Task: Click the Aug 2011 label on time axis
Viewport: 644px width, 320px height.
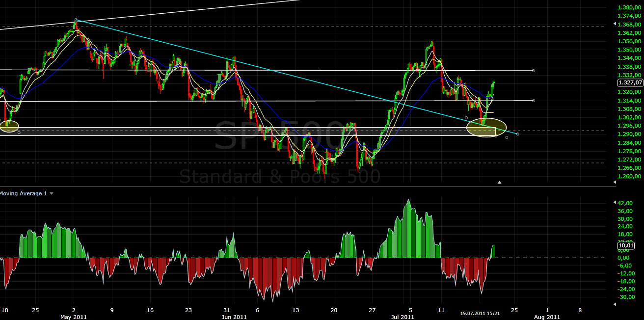Action: [546, 317]
